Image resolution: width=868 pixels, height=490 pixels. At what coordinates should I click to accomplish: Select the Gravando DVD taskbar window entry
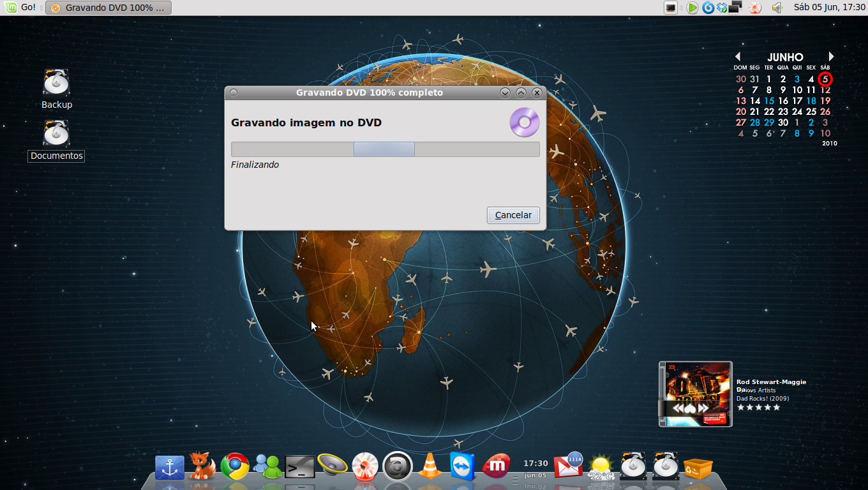(108, 8)
